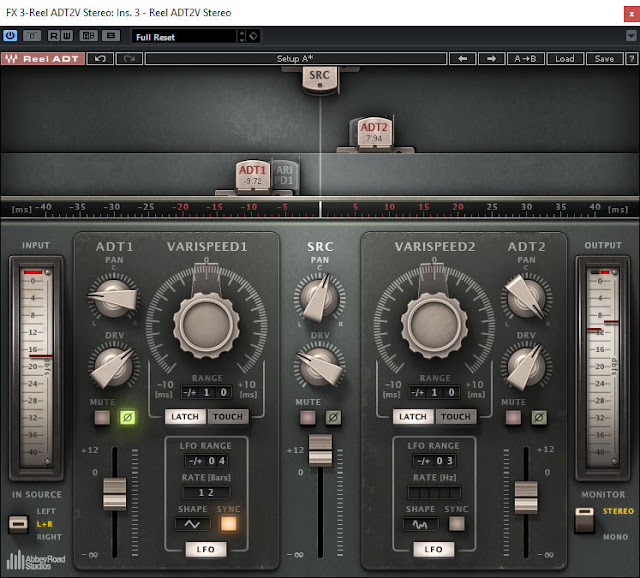Image resolution: width=640 pixels, height=578 pixels.
Task: Open the Full Reset preset field
Action: tap(184, 37)
